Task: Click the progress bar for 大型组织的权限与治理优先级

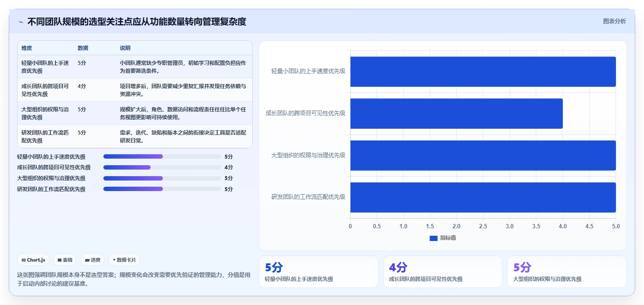Action: pyautogui.click(x=162, y=178)
